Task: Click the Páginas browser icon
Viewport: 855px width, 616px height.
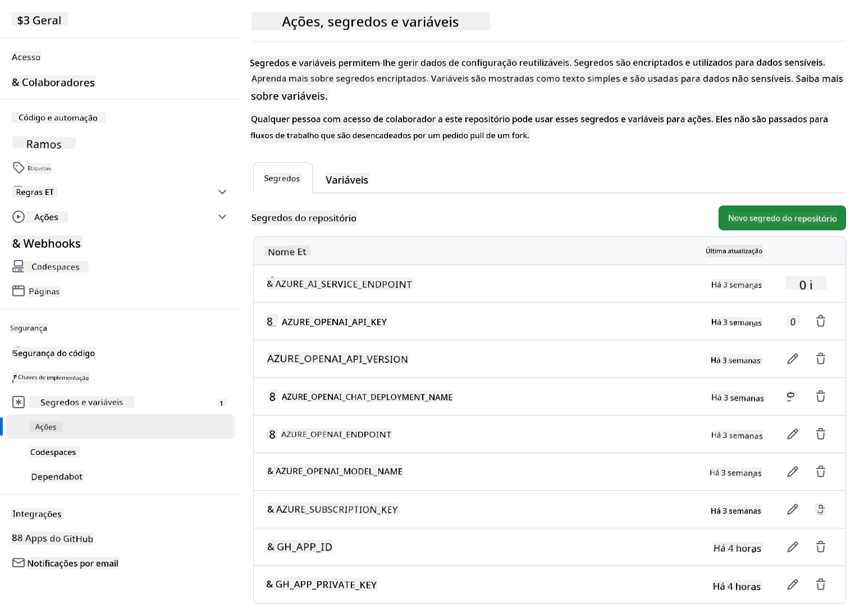Action: pos(19,291)
